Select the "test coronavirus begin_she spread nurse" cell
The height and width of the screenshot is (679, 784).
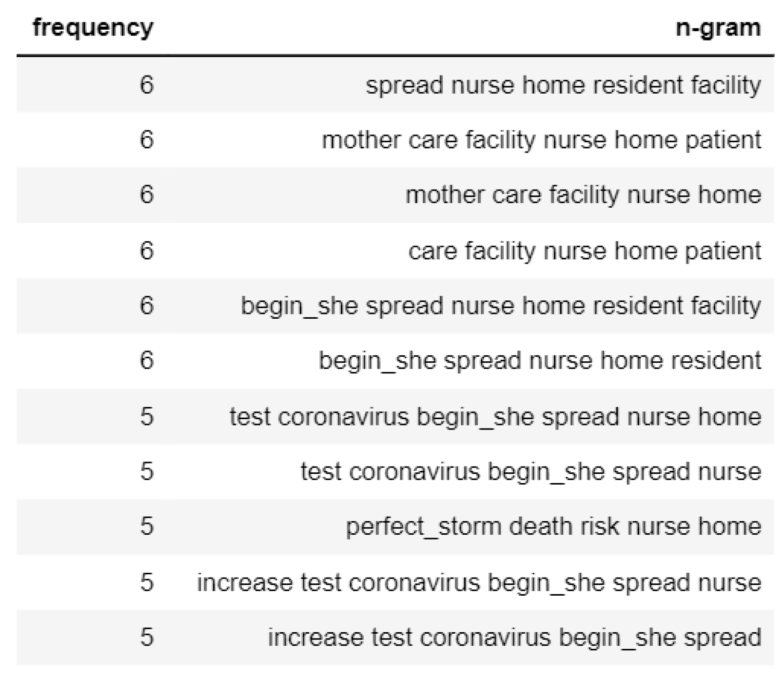click(x=530, y=472)
